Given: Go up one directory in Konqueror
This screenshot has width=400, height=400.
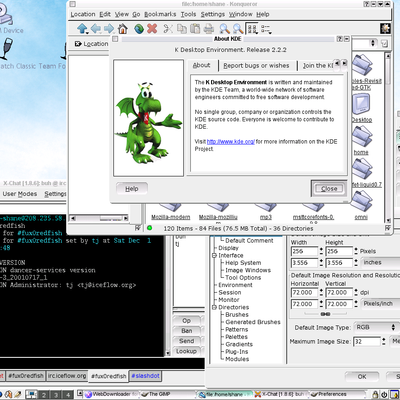Looking at the screenshot, I should point(82,29).
